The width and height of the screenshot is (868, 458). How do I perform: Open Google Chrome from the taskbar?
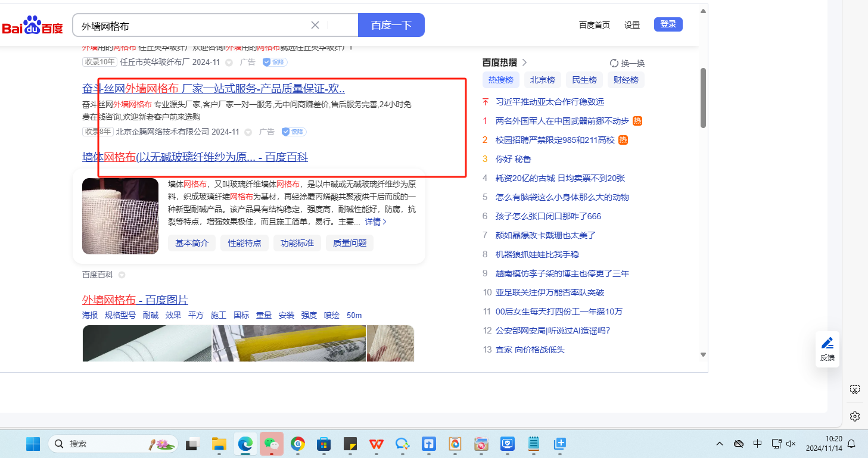(298, 444)
